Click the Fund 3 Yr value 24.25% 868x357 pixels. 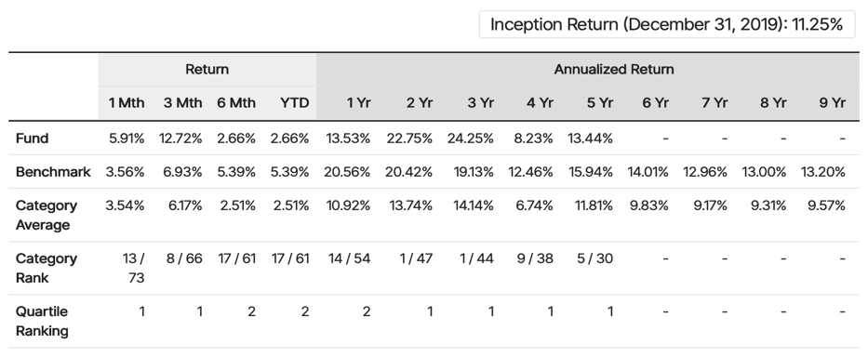point(470,139)
